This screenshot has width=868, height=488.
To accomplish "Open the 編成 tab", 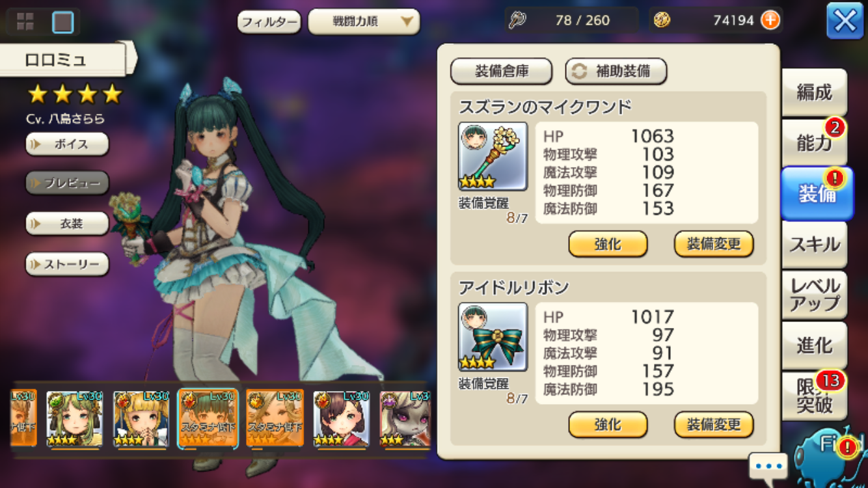I will pos(814,92).
